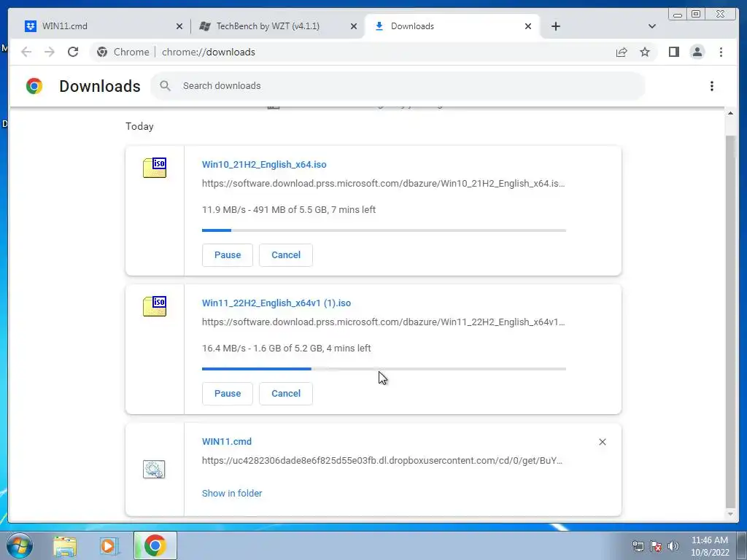Click the Today heading
Viewport: 747px width, 560px height.
(139, 126)
